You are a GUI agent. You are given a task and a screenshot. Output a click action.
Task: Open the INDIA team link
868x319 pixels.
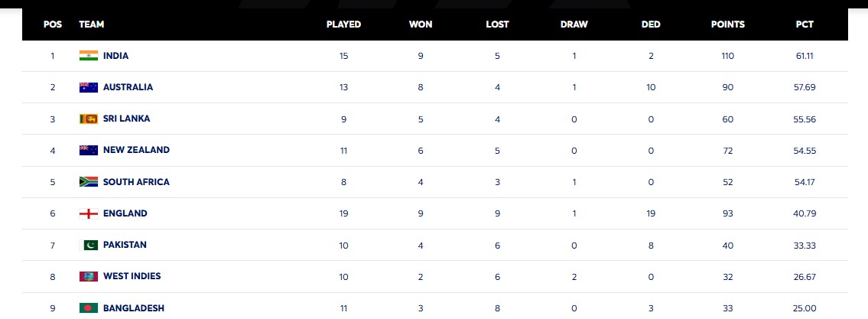click(x=115, y=56)
